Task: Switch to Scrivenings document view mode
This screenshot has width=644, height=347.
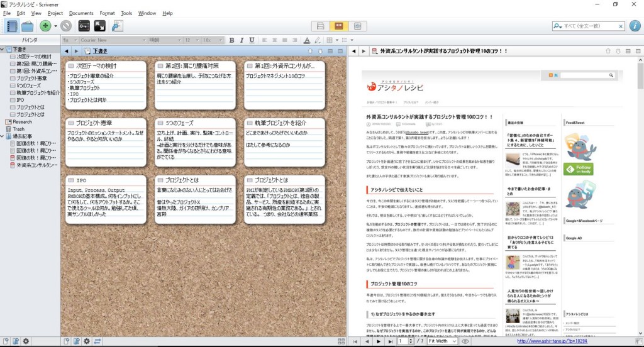Action: 320,26
